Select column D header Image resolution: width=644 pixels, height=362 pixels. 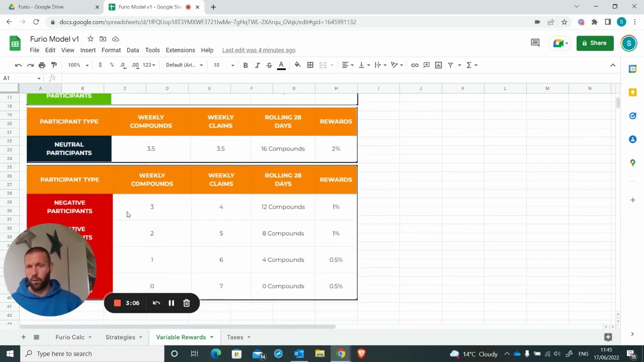pos(167,88)
